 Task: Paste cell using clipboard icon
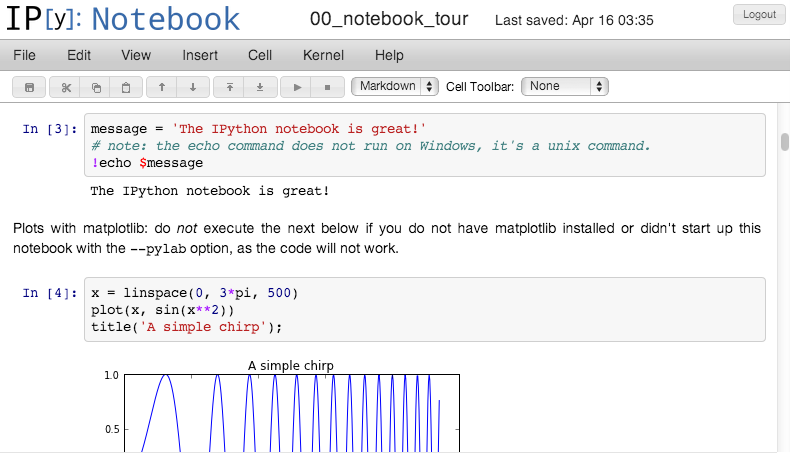click(126, 87)
